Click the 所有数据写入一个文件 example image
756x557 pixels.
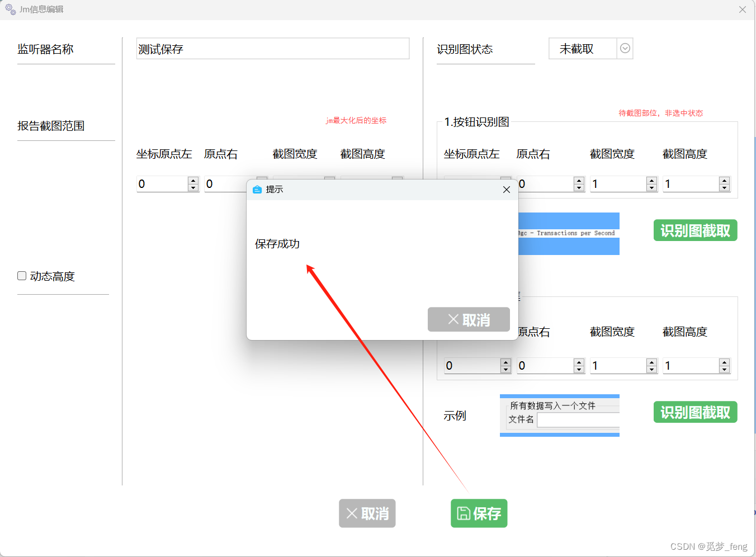(560, 416)
